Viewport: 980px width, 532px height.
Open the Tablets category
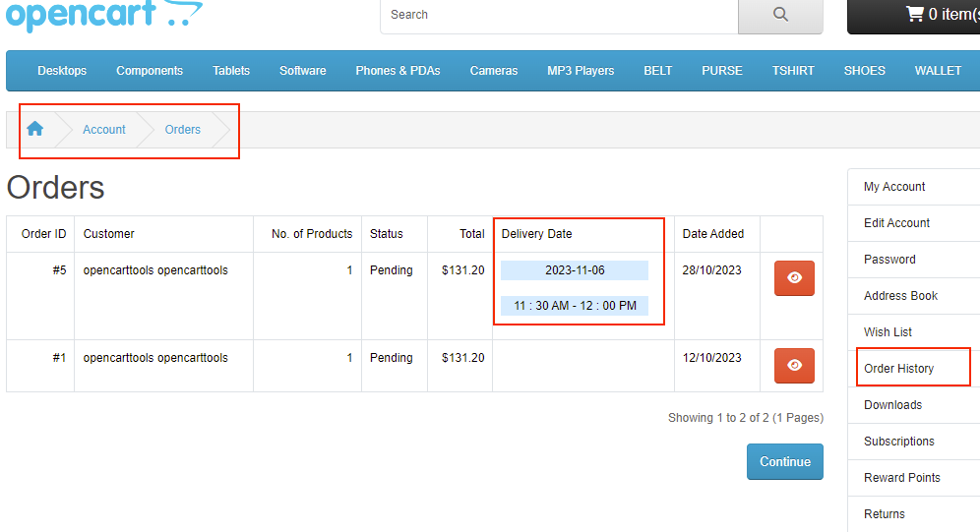tap(231, 71)
